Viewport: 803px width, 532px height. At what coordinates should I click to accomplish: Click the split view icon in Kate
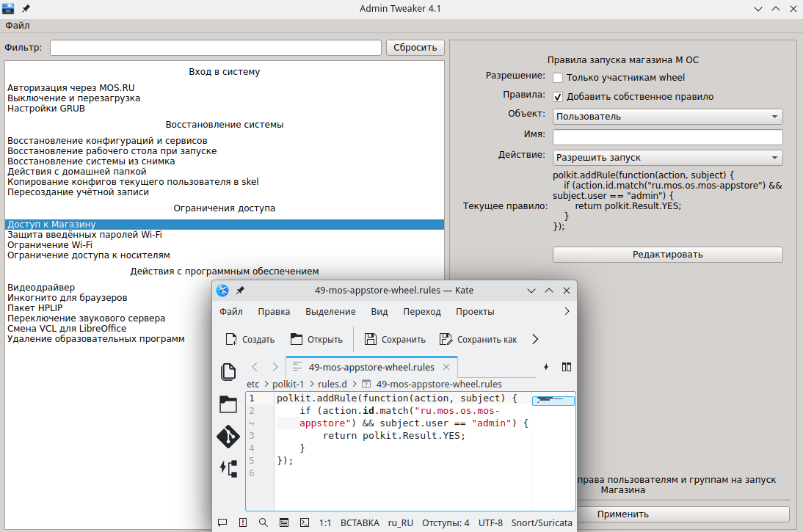567,367
